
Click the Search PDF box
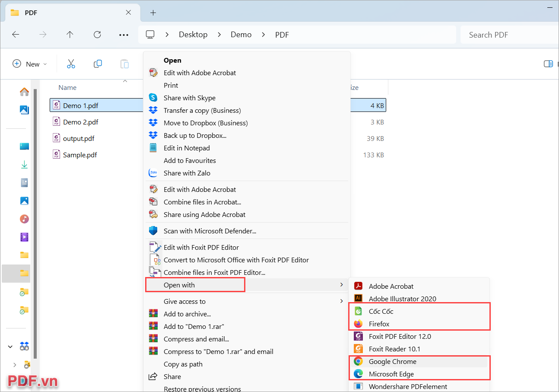tap(509, 35)
